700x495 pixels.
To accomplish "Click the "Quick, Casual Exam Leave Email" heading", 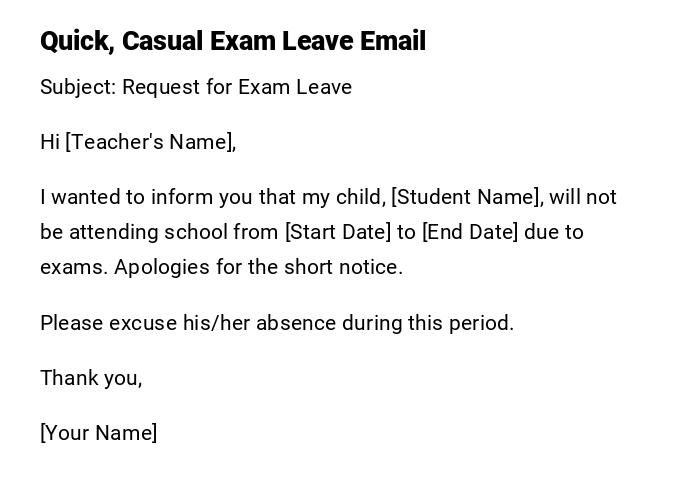I will tap(232, 41).
